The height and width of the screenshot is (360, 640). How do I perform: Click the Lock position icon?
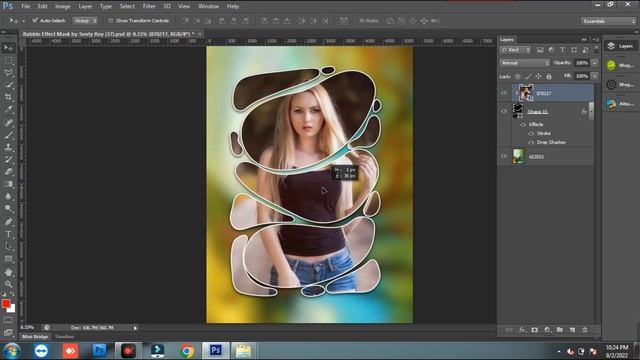538,76
